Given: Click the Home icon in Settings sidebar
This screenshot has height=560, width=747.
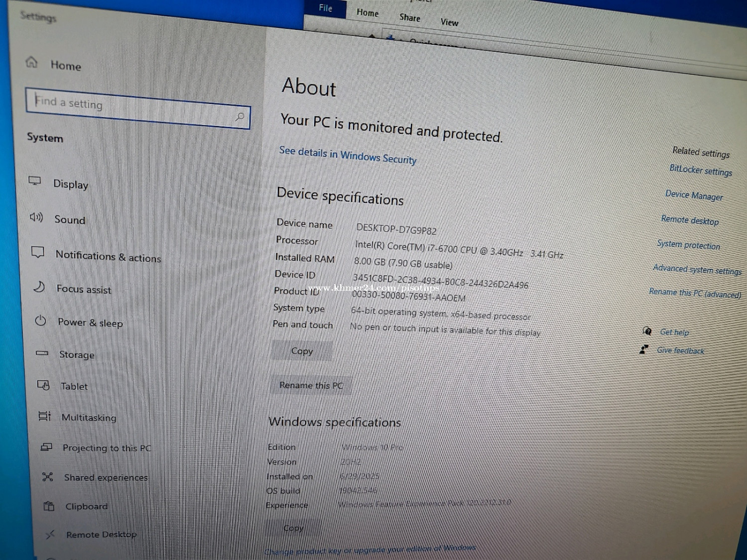Looking at the screenshot, I should [x=31, y=62].
